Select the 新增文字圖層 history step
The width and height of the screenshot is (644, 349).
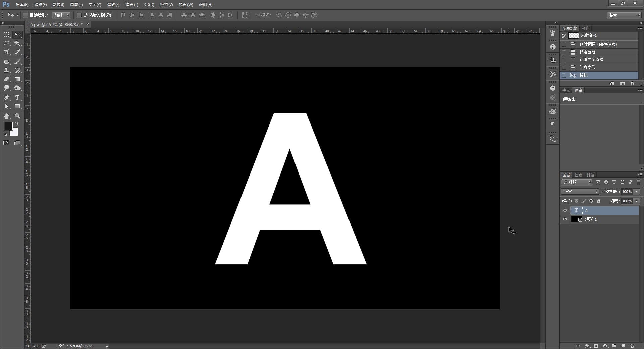(x=591, y=60)
